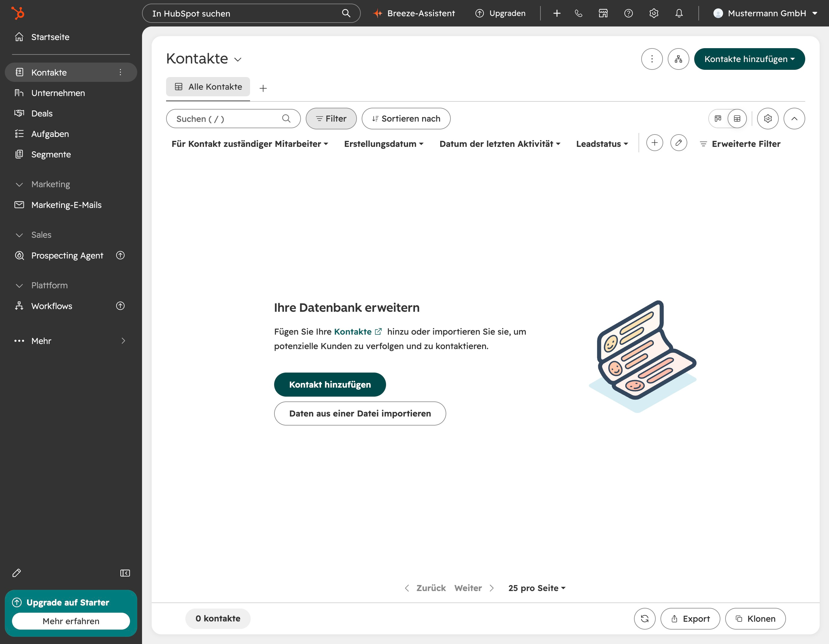This screenshot has height=644, width=829.
Task: Switch to board view
Action: tap(718, 119)
